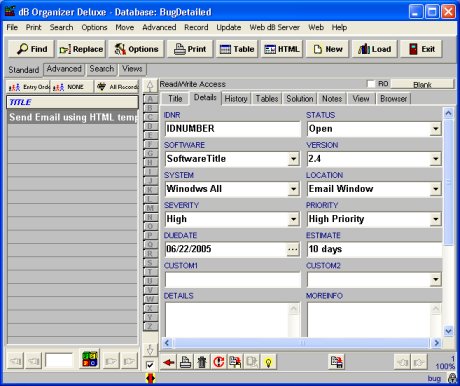Click into the ESTIMATE field showing 10 days
460x386 pixels.
click(x=374, y=249)
